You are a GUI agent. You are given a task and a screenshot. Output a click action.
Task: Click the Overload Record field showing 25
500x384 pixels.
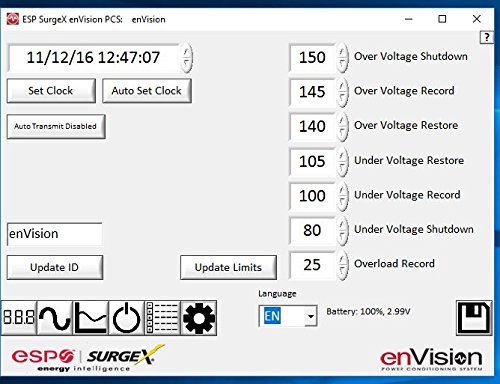(x=312, y=265)
